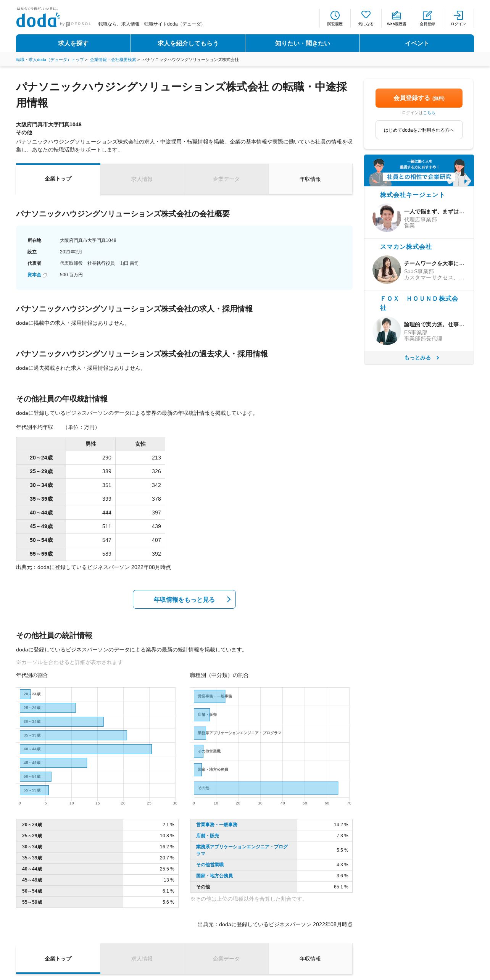Click チームワークを大事に… headline
Screen dimensions: 490x980
coord(434,263)
